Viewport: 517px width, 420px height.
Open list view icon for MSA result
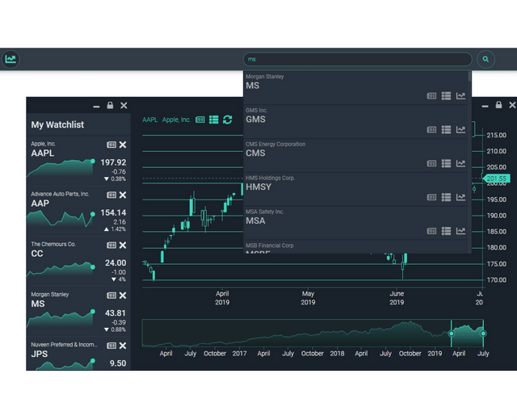coord(446,231)
